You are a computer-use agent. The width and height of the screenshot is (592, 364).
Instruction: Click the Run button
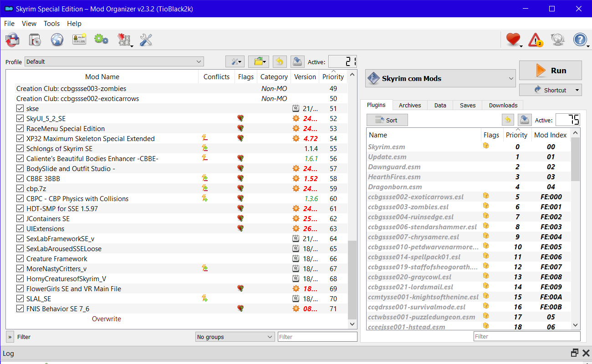click(551, 71)
